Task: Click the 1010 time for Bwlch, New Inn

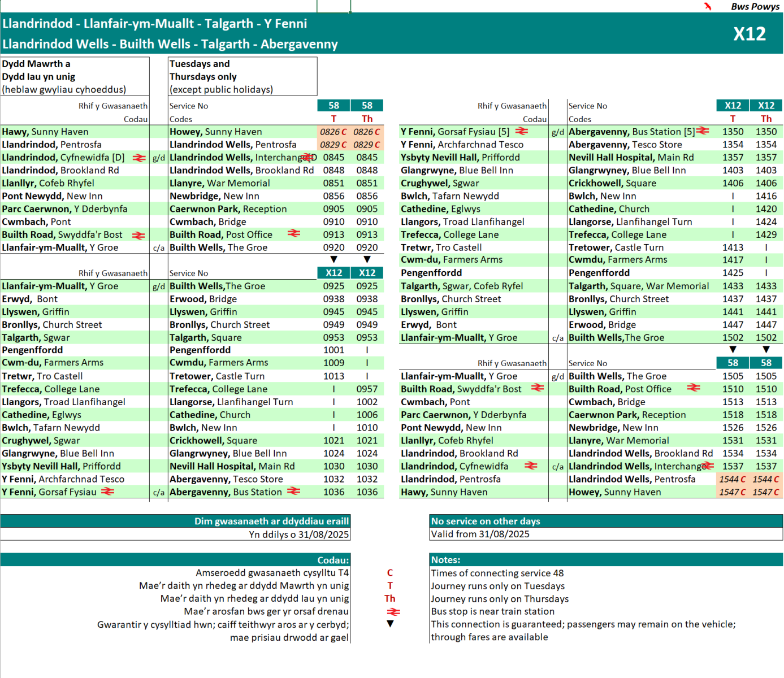Action: pos(367,428)
